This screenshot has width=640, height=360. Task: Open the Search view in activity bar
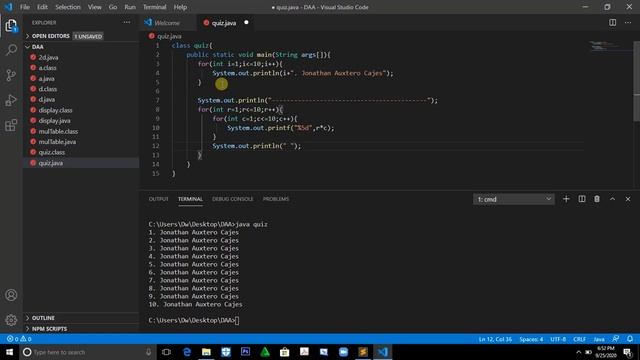click(11, 50)
